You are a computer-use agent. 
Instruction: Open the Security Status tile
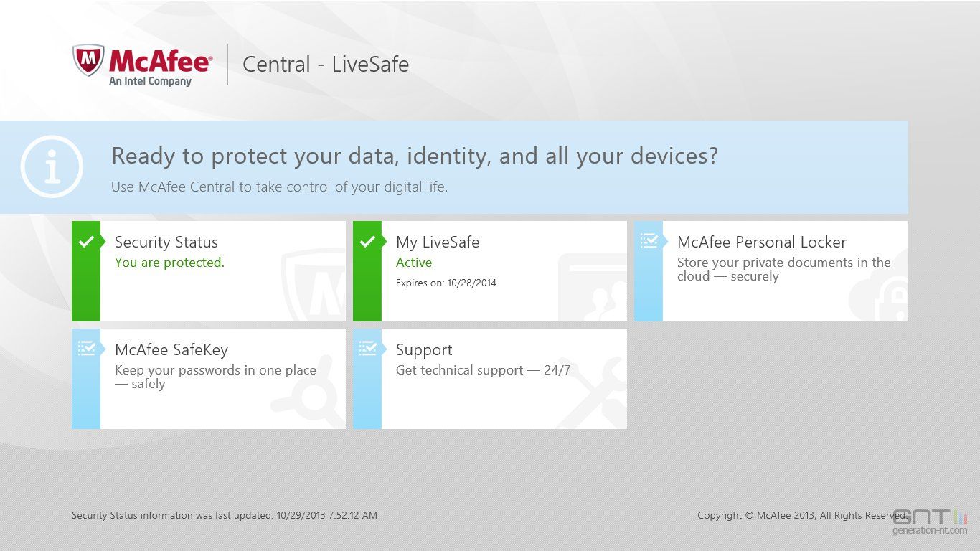tap(166, 242)
